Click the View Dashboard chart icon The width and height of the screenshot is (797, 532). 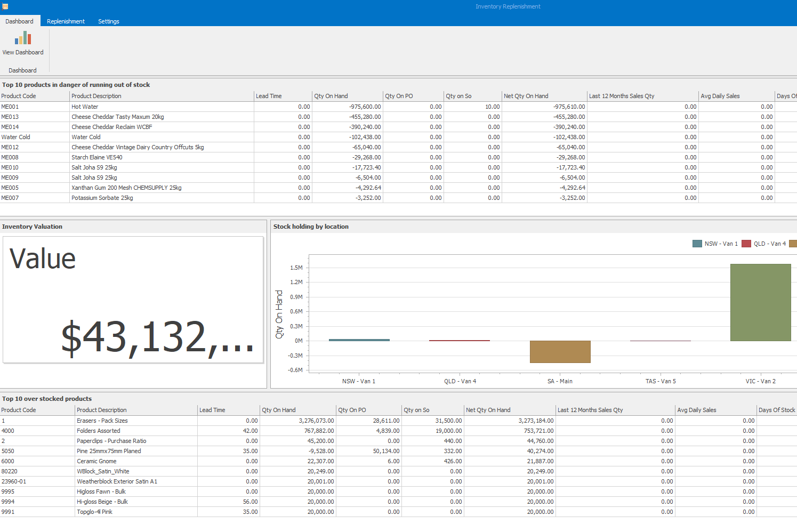[23, 38]
